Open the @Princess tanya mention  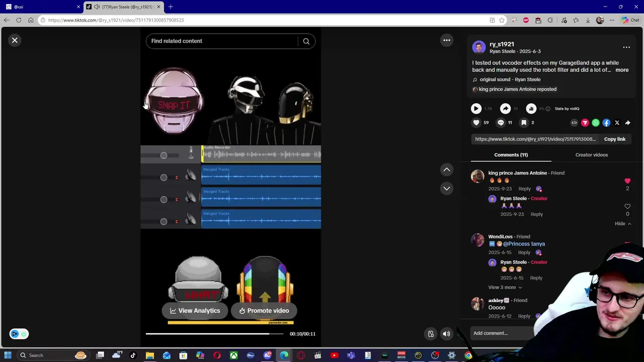pyautogui.click(x=524, y=244)
